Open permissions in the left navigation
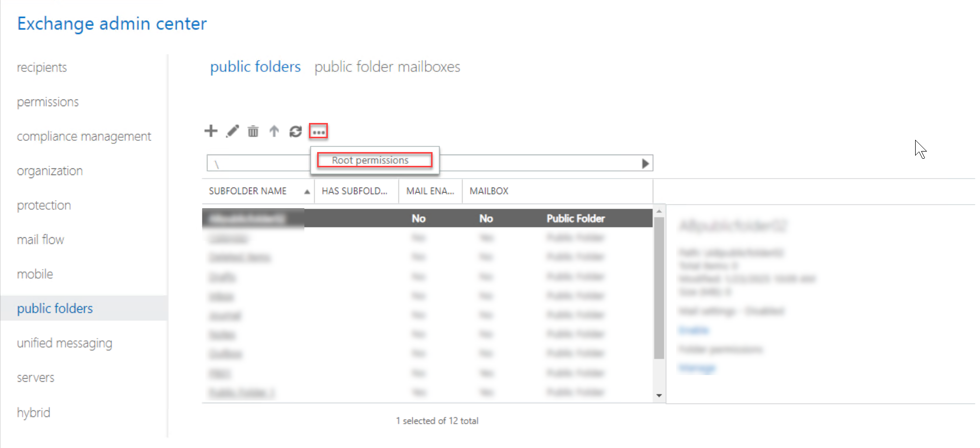 point(47,102)
